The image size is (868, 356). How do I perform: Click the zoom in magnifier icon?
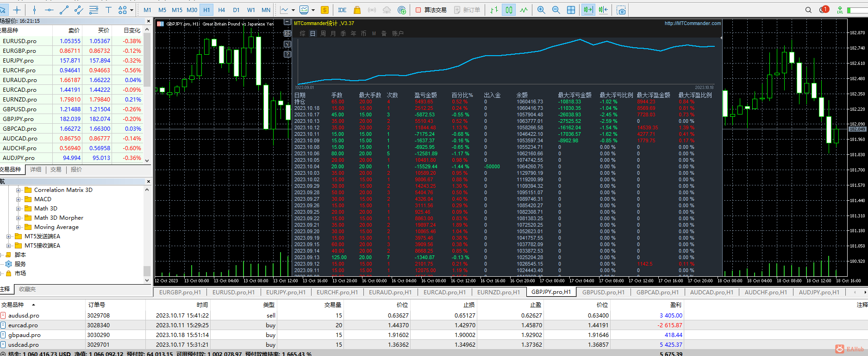(541, 10)
